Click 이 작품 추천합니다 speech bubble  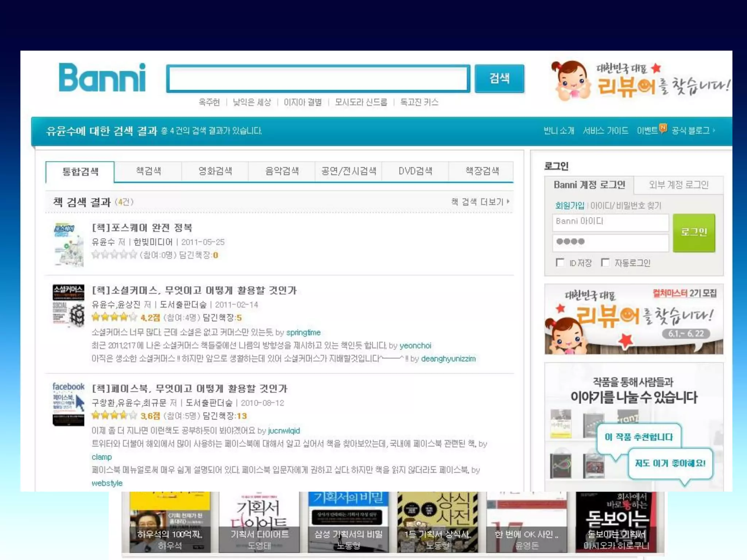coord(639,437)
